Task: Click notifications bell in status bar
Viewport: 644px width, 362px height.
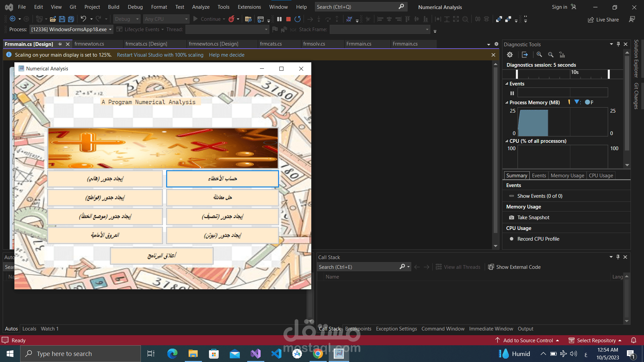Action: click(634, 340)
